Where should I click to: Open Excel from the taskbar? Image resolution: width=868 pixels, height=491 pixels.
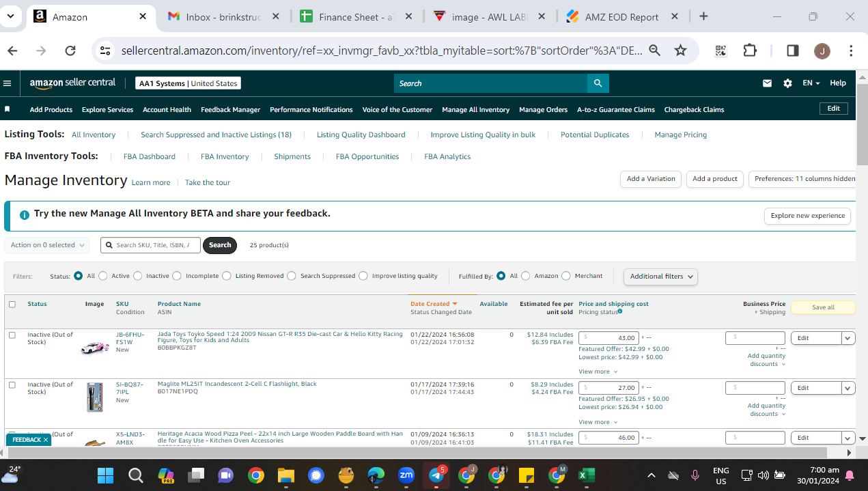pyautogui.click(x=587, y=475)
